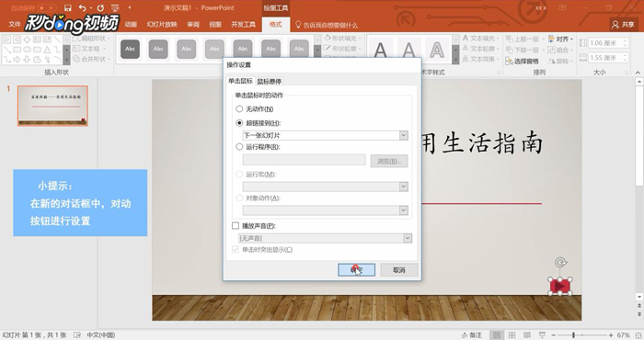
Task: Open the Undo history dropdown arrow
Action: tap(91, 7)
